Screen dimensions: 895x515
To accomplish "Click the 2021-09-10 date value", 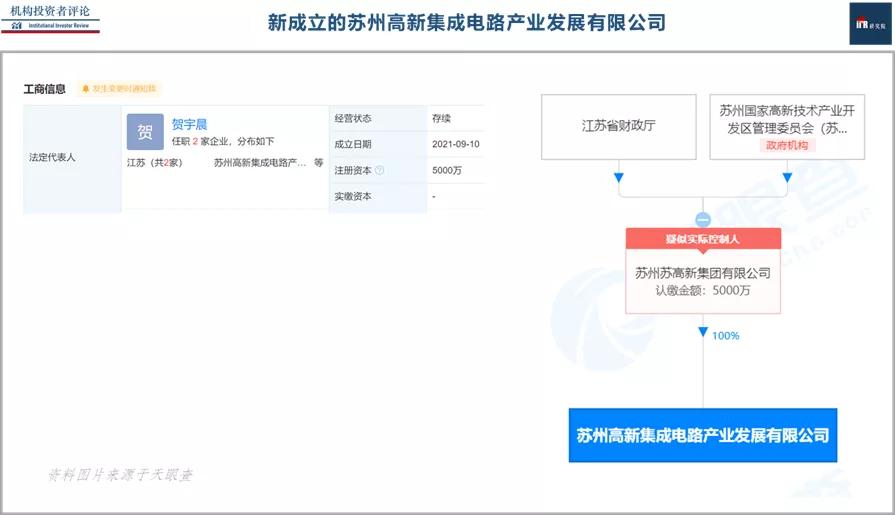I will 455,144.
